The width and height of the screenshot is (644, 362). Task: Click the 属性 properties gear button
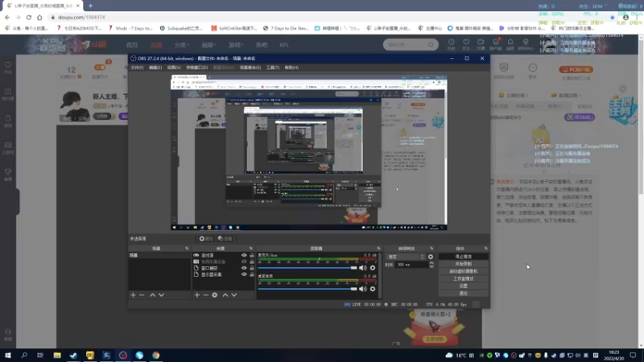[x=206, y=238]
